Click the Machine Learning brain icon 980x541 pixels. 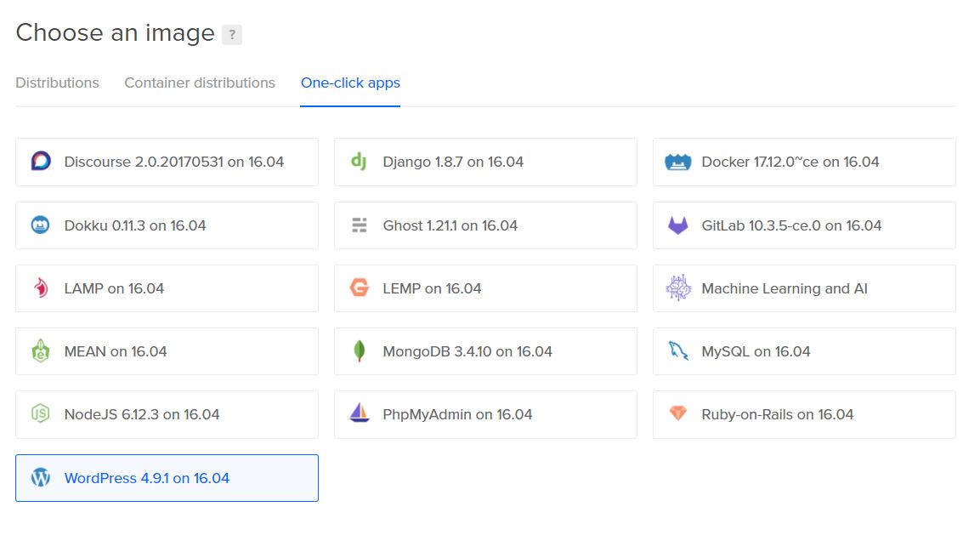tap(678, 288)
